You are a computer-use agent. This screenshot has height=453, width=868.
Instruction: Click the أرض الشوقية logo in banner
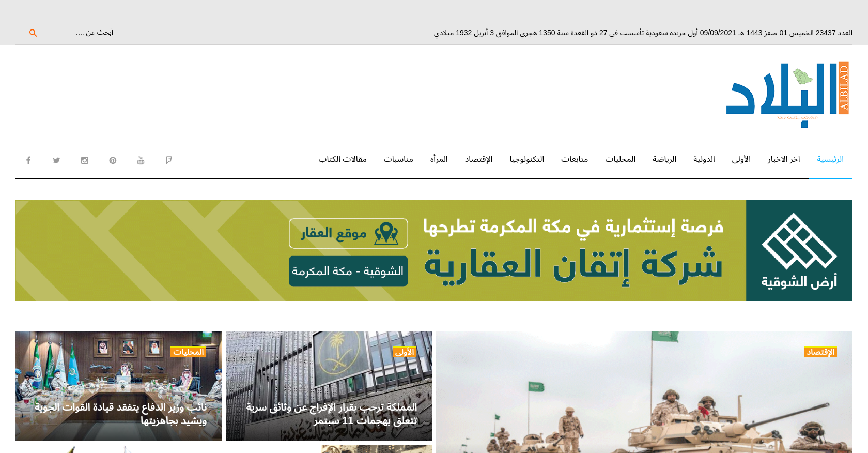point(799,251)
